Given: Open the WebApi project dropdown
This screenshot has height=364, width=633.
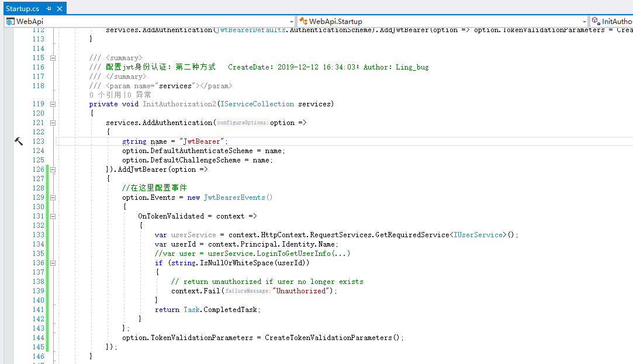Looking at the screenshot, I should (x=291, y=22).
